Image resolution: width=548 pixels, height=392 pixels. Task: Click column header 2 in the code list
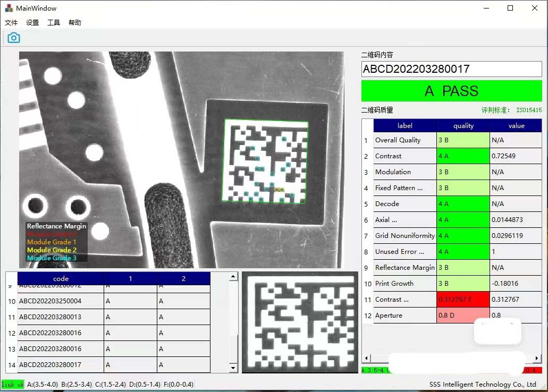tap(184, 278)
